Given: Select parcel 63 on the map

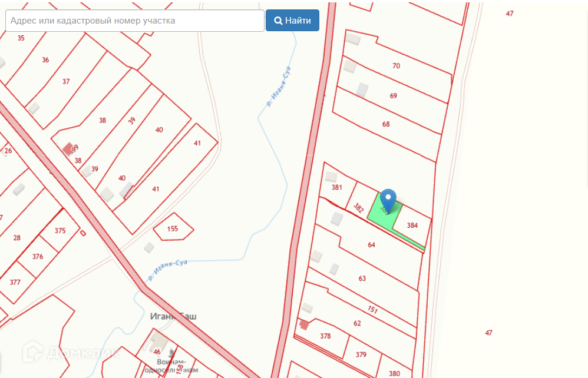Looking at the screenshot, I should (362, 278).
